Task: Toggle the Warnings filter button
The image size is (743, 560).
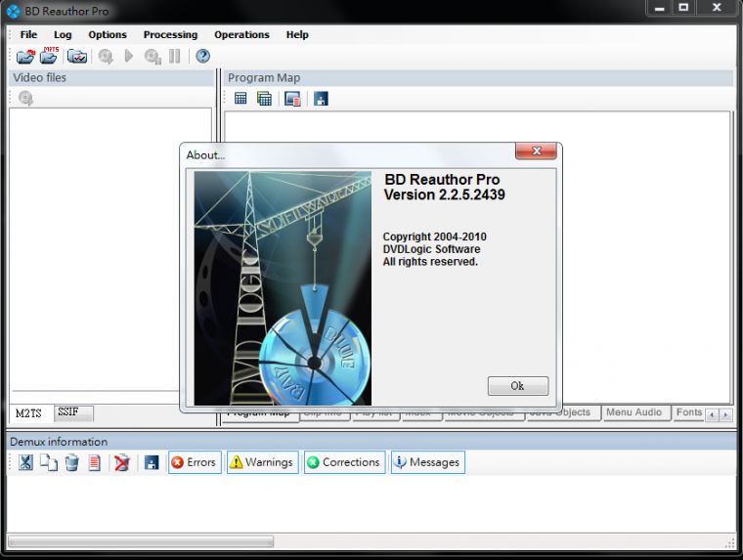Action: 261,462
